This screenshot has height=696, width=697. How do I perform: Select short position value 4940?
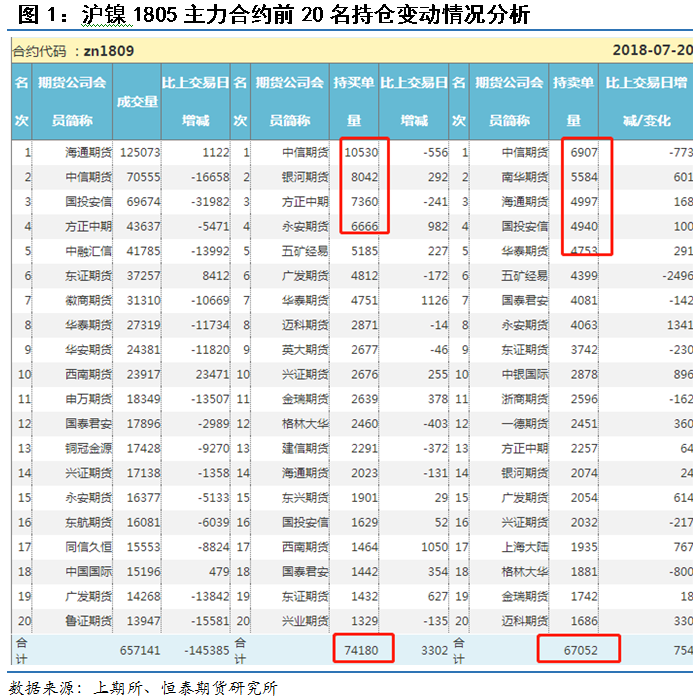584,227
